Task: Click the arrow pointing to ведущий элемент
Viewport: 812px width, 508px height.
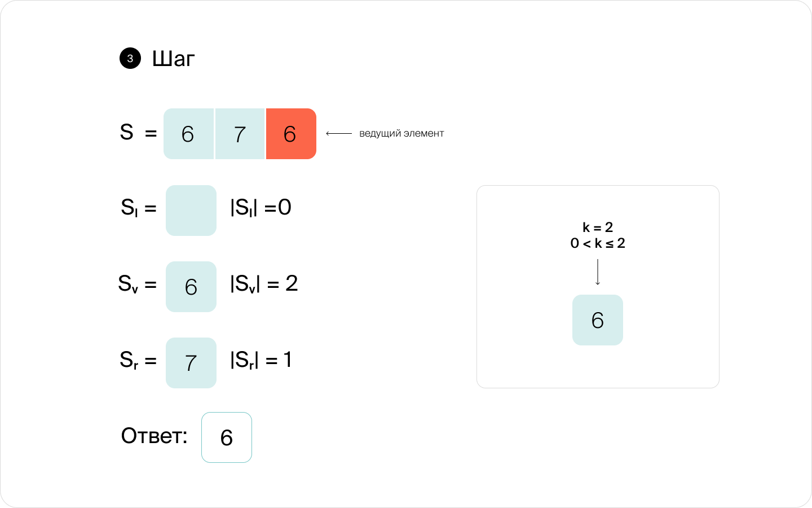Action: [x=339, y=134]
